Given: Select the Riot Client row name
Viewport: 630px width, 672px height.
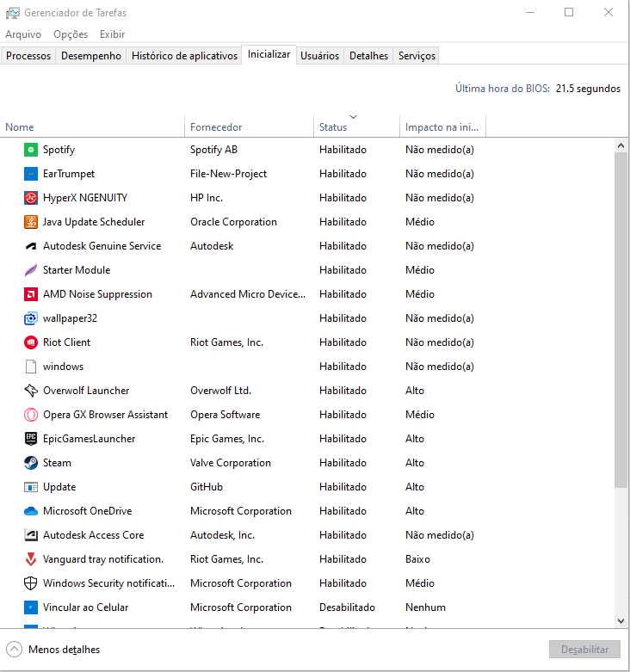Looking at the screenshot, I should [67, 342].
